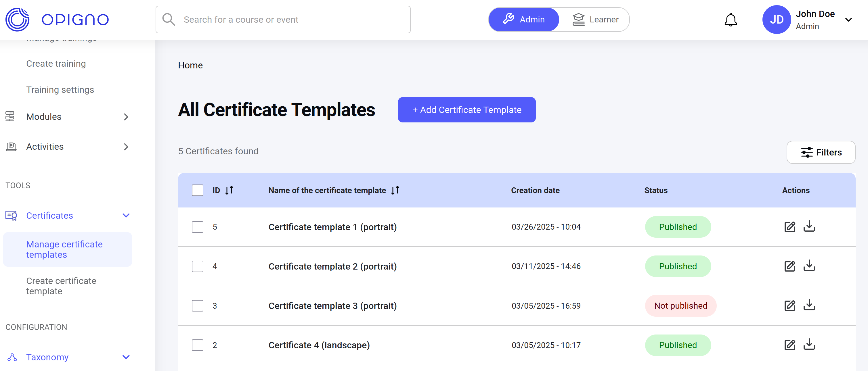
Task: Check the select-all header checkbox
Action: coord(198,190)
